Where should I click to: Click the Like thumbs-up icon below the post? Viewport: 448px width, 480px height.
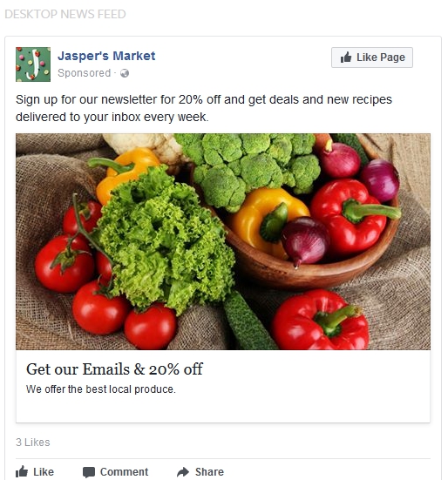tap(22, 471)
